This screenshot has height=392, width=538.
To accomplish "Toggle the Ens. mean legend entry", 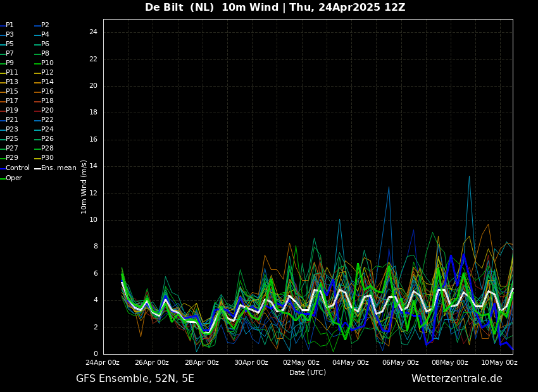I will pyautogui.click(x=58, y=168).
